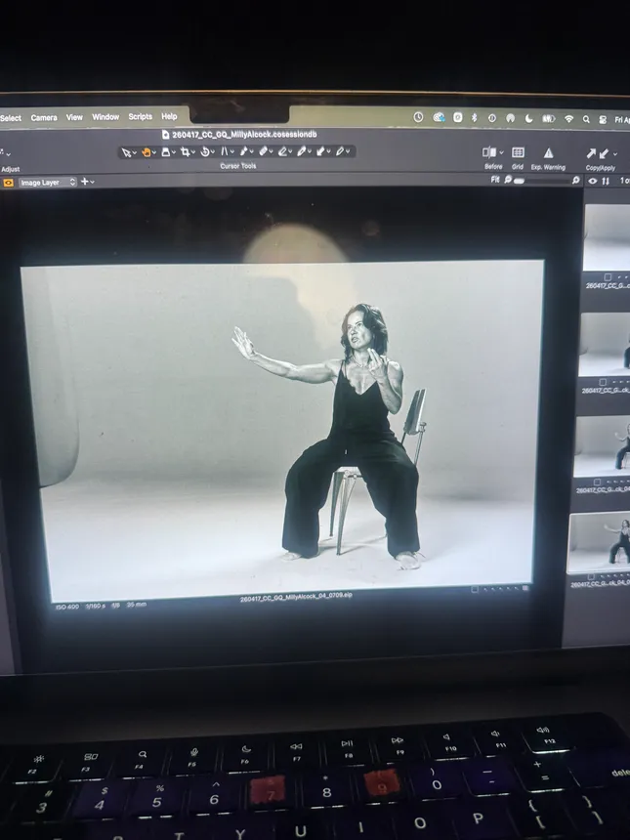Choose the Loupe cursor tool
The height and width of the screenshot is (840, 630).
[165, 152]
